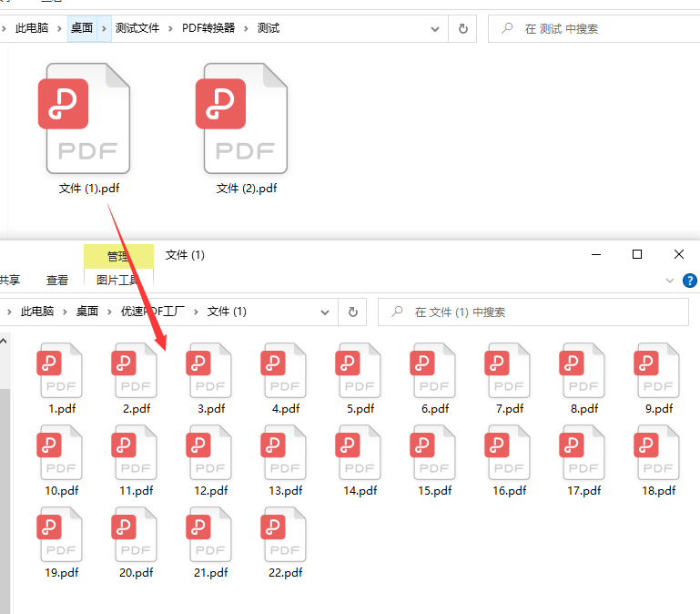Open help in 文件 (1) window
The image size is (700, 614).
click(689, 281)
